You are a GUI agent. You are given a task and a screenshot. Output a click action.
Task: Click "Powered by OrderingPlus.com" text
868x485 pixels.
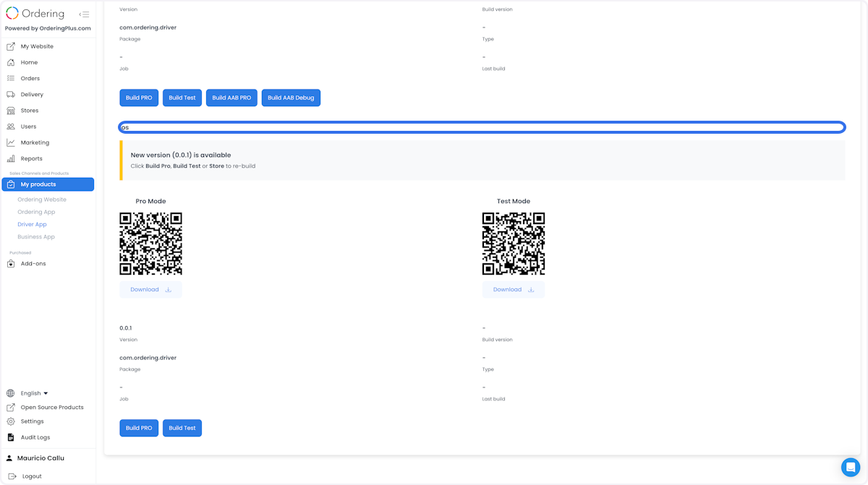point(48,29)
